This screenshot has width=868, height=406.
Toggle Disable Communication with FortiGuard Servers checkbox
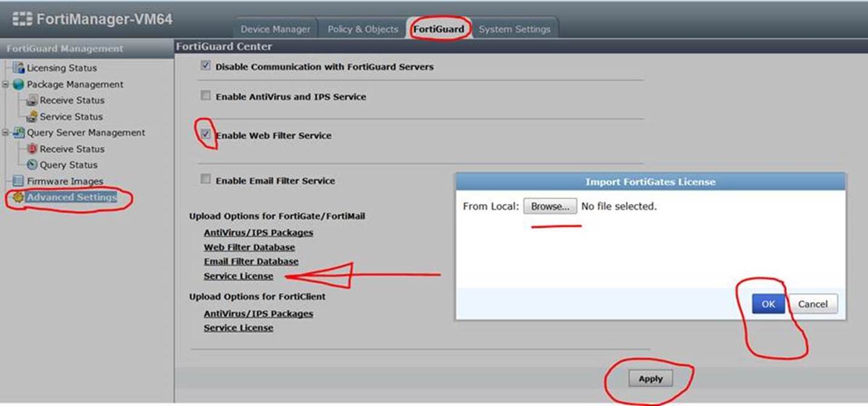point(206,66)
